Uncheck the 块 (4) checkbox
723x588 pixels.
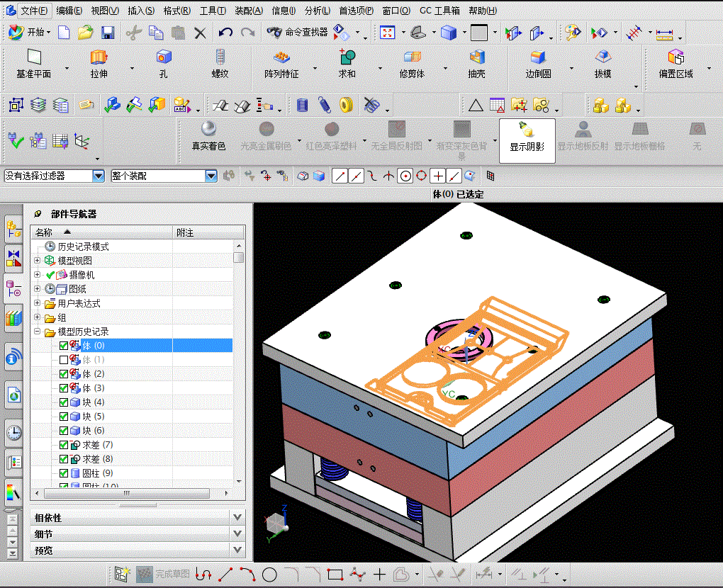point(64,402)
